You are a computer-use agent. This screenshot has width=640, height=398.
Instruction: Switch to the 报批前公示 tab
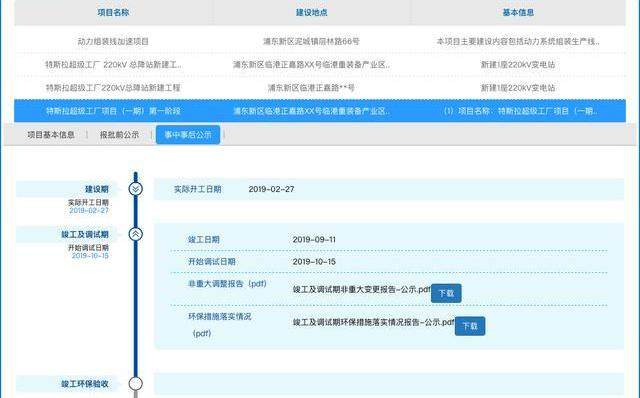tap(119, 135)
